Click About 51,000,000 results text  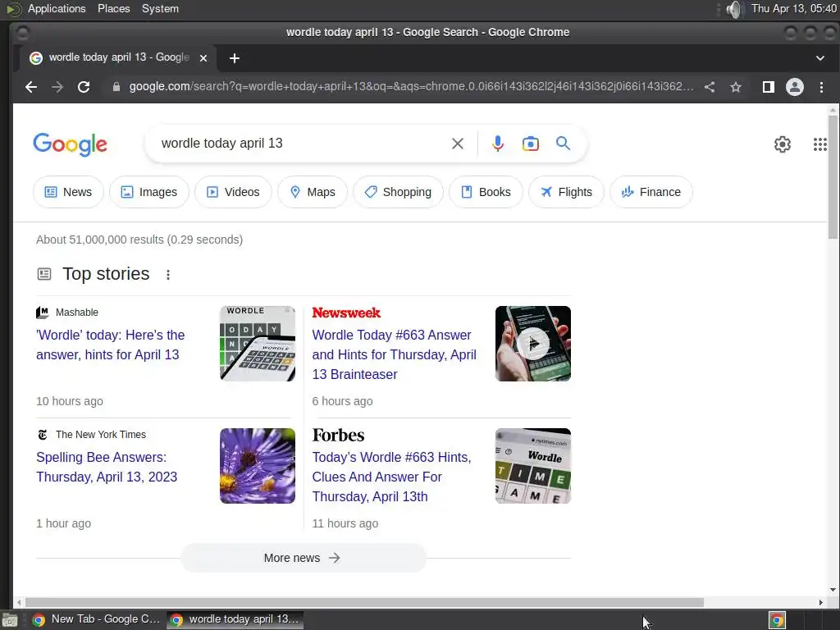(139, 240)
